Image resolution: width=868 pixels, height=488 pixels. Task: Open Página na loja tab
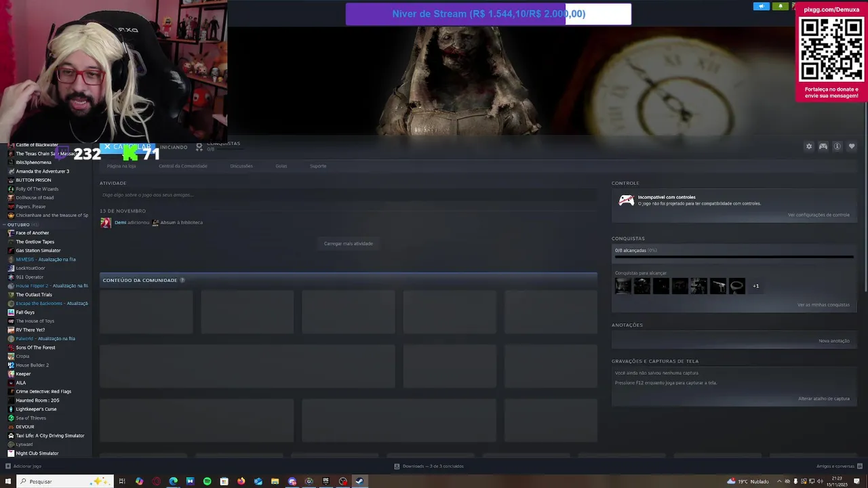pos(121,166)
